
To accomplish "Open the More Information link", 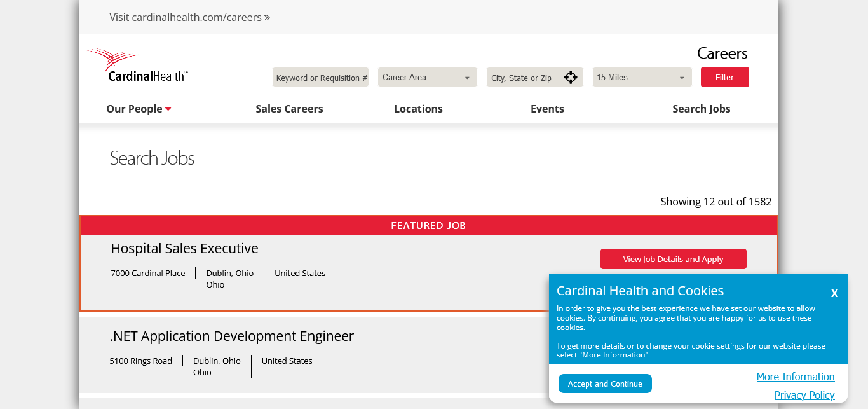I will click(x=795, y=377).
